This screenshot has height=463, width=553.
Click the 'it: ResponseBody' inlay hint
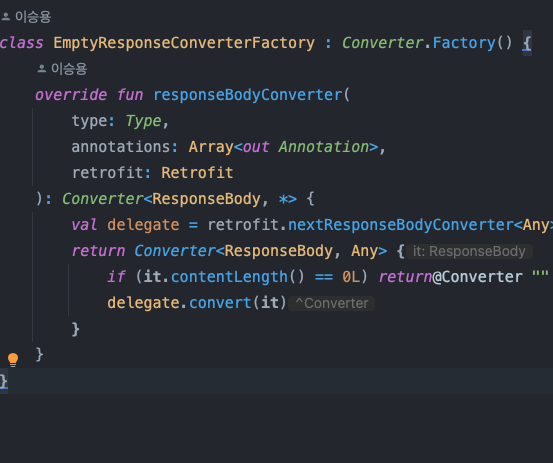point(469,251)
